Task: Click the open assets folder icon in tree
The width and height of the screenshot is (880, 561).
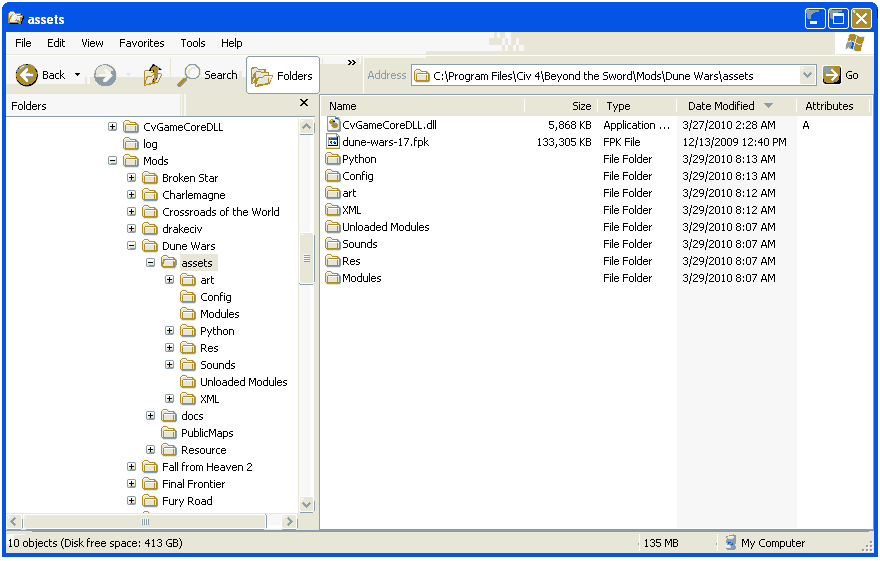Action: pos(169,263)
